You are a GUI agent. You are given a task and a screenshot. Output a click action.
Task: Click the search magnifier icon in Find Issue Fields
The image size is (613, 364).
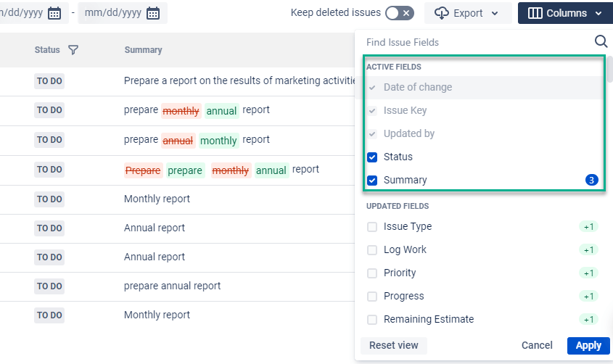point(601,41)
